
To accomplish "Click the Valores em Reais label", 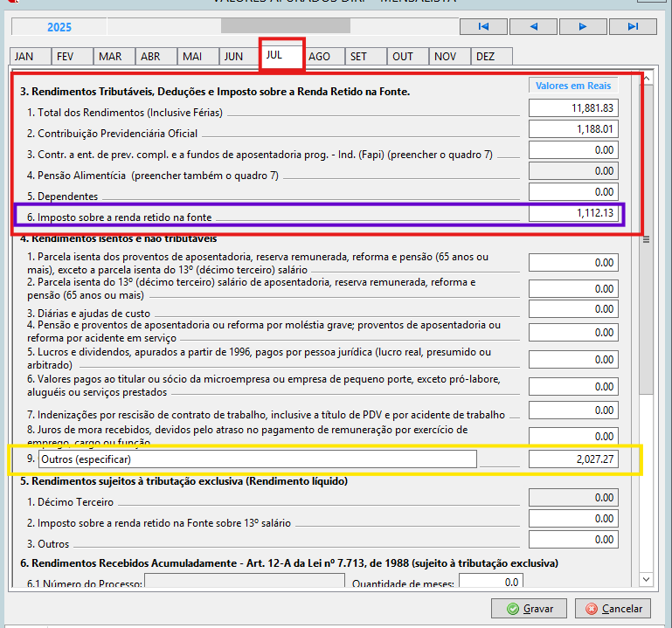I will coord(573,86).
